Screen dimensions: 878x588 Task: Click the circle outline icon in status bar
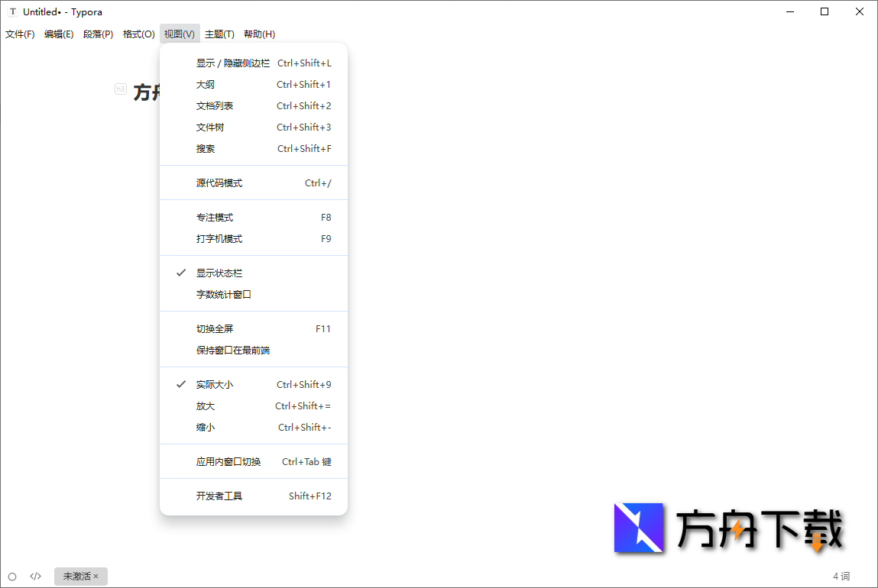point(13,577)
